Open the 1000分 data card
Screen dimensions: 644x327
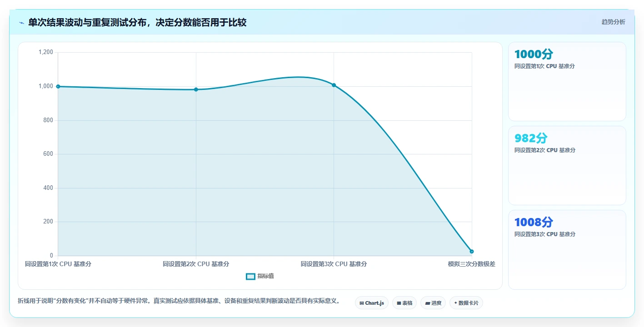pyautogui.click(x=567, y=81)
